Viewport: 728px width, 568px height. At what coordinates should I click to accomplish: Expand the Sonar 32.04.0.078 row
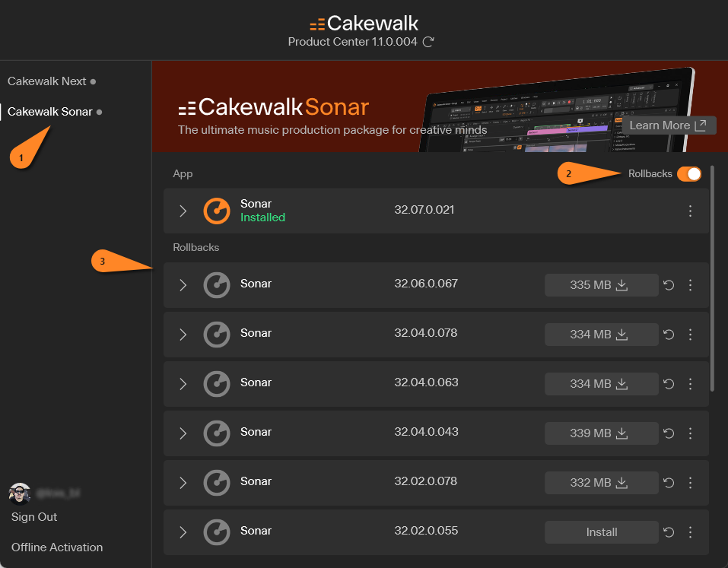183,335
